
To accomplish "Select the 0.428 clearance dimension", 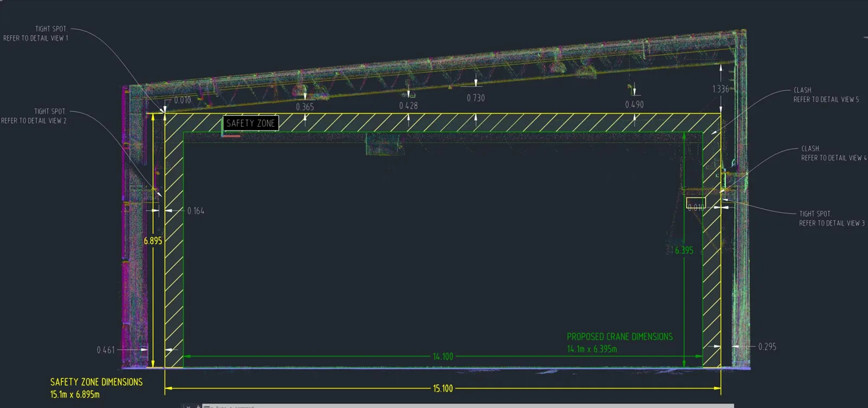I will coord(408,106).
